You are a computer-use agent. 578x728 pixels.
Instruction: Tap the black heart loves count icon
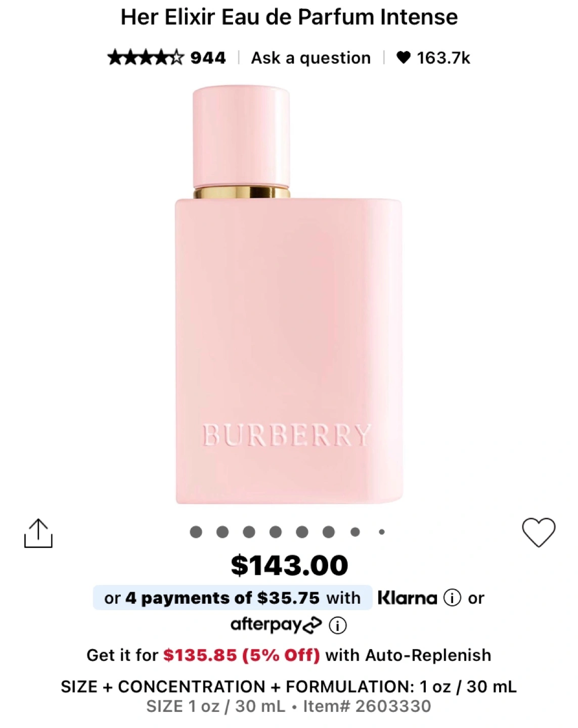click(x=403, y=58)
